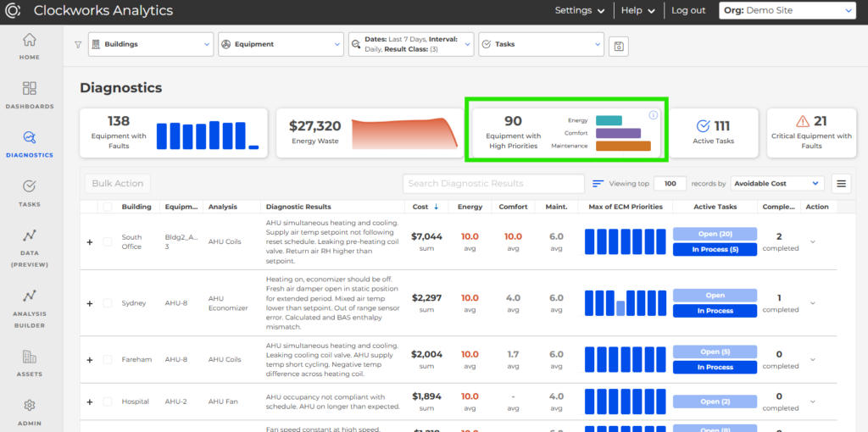Open the Avoidable Cost sort dropdown

777,183
